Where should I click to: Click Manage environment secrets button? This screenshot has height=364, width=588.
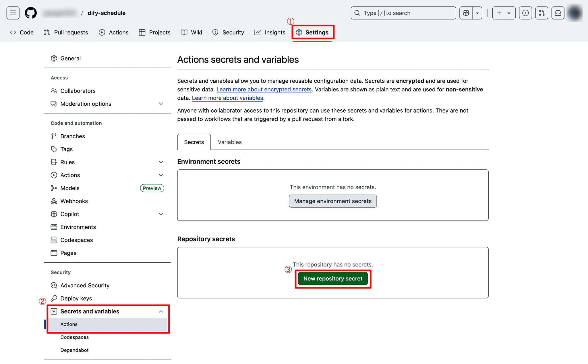(333, 201)
